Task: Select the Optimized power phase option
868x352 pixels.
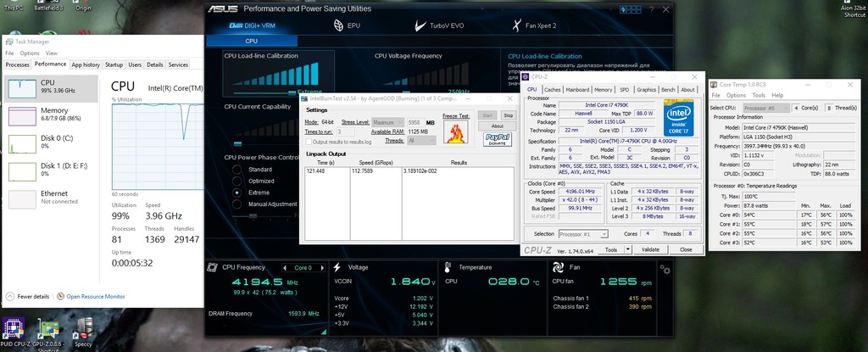Action: (x=237, y=181)
